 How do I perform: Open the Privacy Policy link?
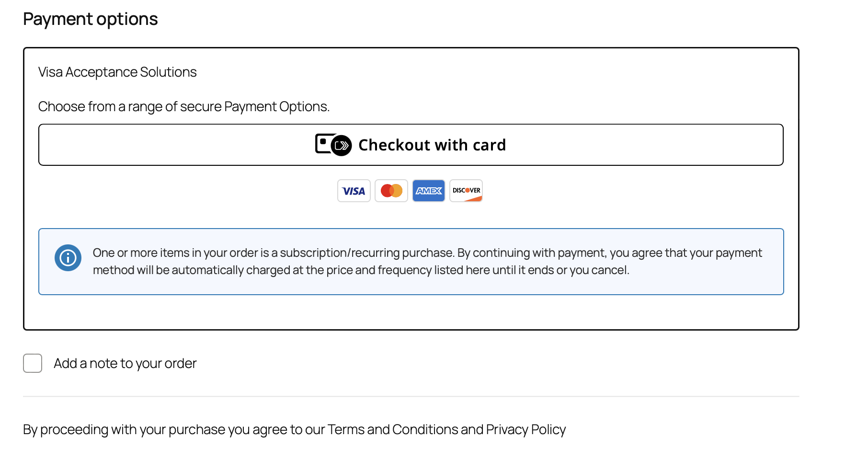525,429
